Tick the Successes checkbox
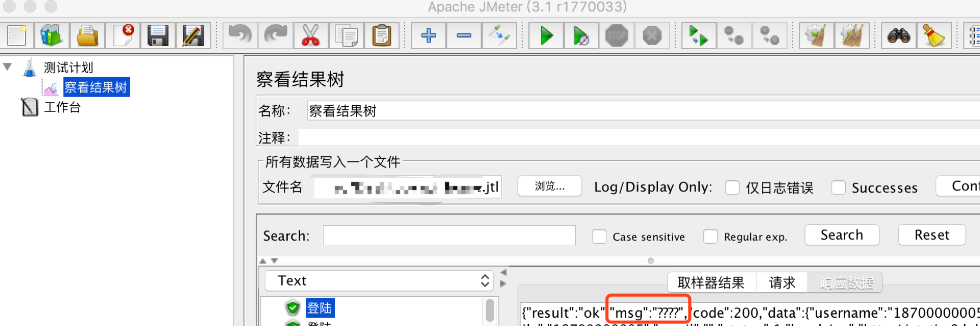 838,188
